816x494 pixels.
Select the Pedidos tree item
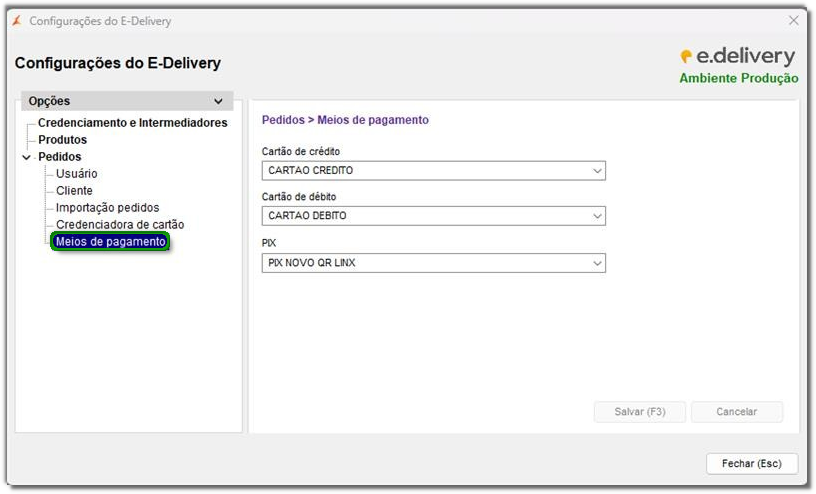[60, 157]
